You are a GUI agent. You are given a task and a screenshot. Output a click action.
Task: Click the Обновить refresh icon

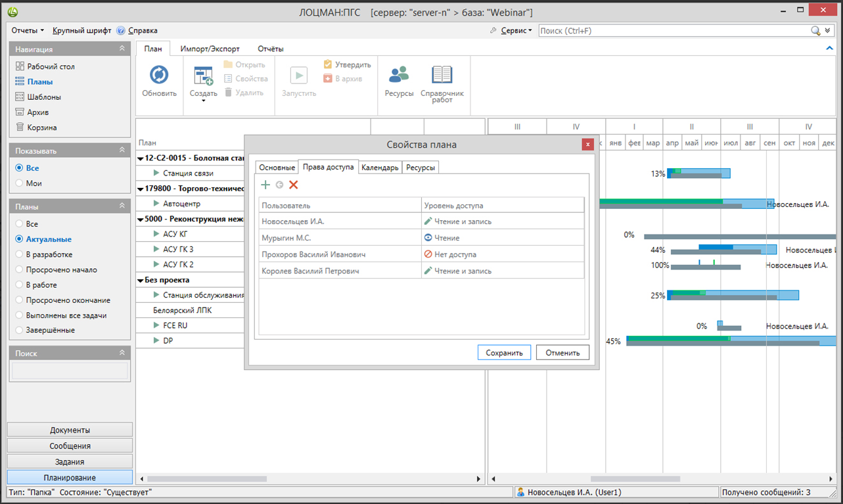click(159, 74)
